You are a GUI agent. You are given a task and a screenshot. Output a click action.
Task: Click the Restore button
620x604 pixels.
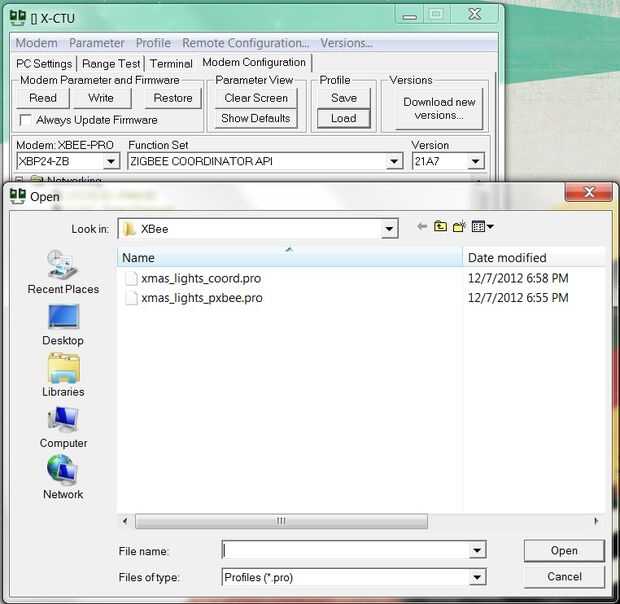click(173, 98)
